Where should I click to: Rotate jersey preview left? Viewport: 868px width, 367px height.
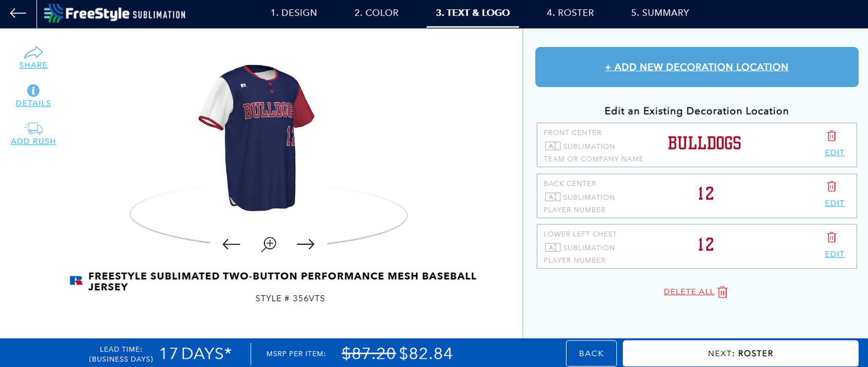(231, 244)
